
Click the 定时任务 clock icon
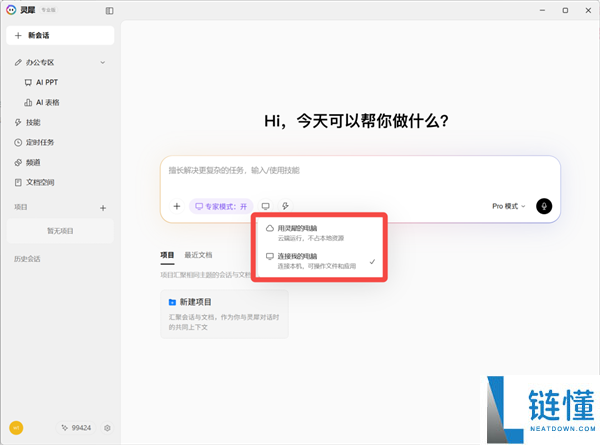pos(18,142)
